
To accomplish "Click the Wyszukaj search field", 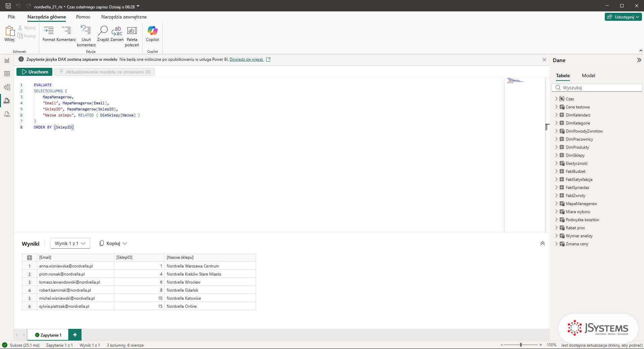I will click(x=597, y=88).
